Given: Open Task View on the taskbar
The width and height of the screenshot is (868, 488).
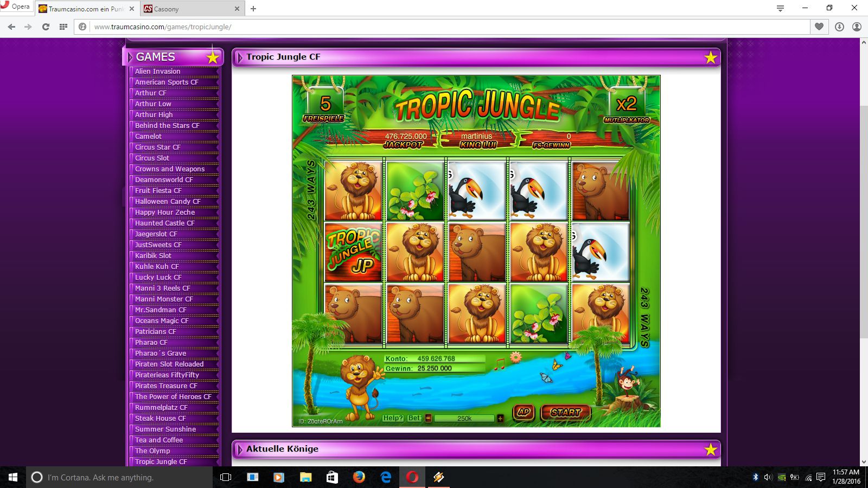Looking at the screenshot, I should coord(226,477).
